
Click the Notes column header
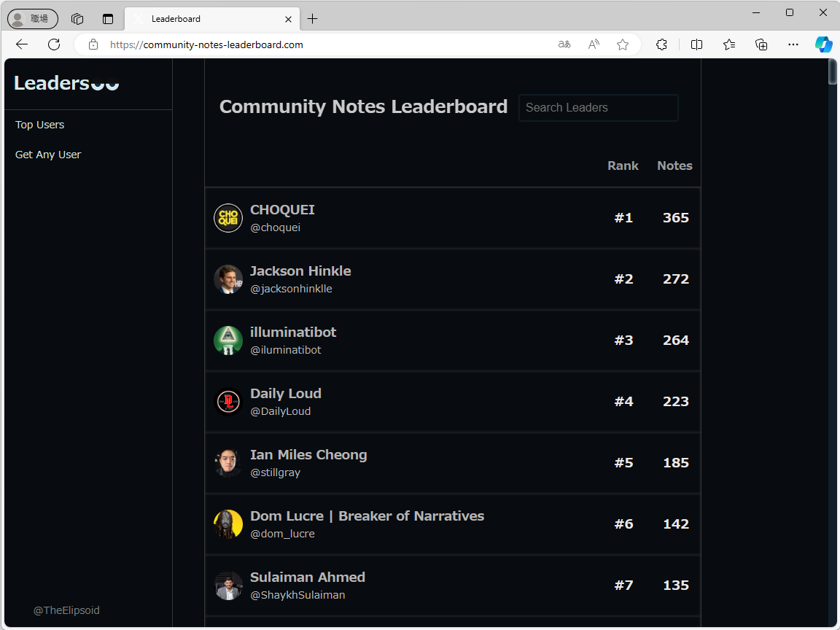coord(675,166)
